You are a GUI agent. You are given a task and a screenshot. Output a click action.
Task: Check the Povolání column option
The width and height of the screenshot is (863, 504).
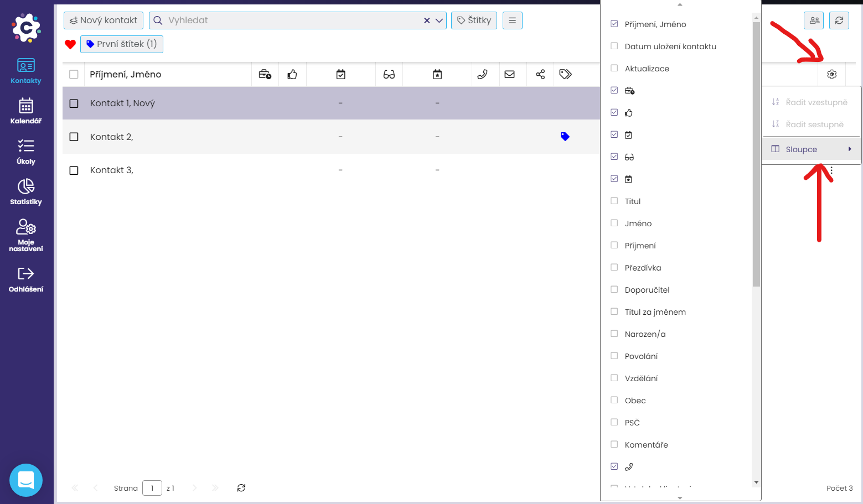pyautogui.click(x=614, y=356)
